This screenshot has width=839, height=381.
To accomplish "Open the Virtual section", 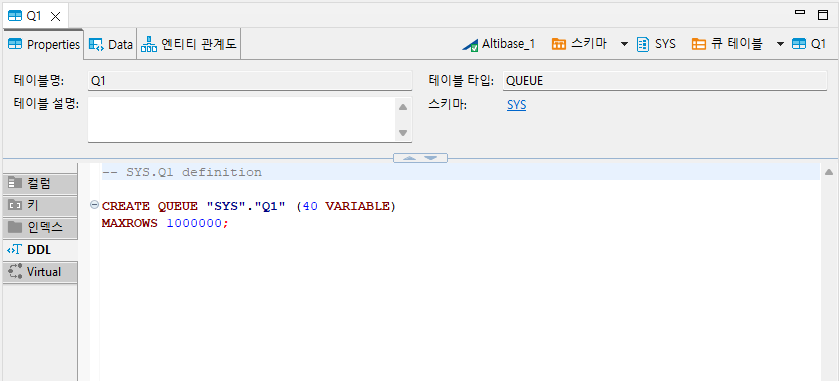I will pyautogui.click(x=40, y=272).
